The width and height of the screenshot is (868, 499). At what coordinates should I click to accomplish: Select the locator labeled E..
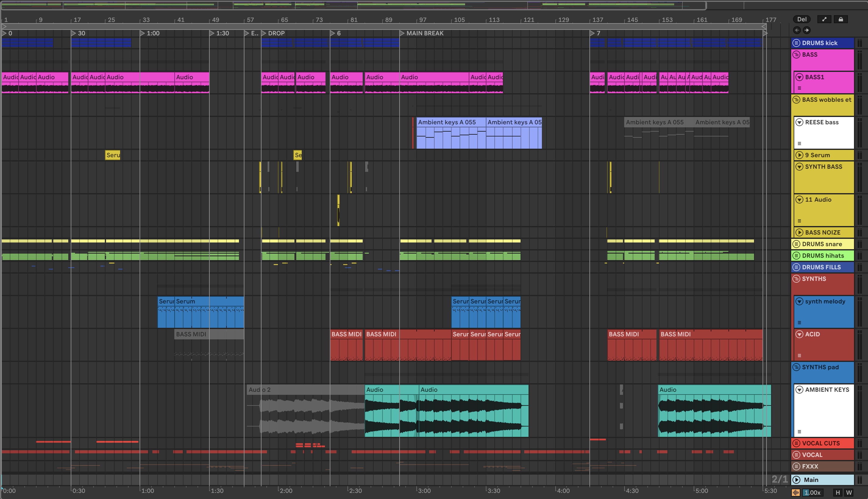click(252, 33)
